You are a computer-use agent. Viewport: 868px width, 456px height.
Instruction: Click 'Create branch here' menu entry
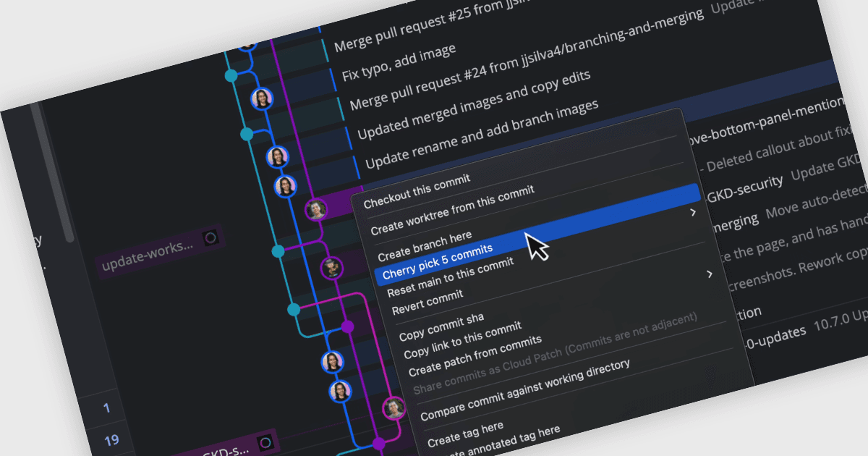[425, 245]
